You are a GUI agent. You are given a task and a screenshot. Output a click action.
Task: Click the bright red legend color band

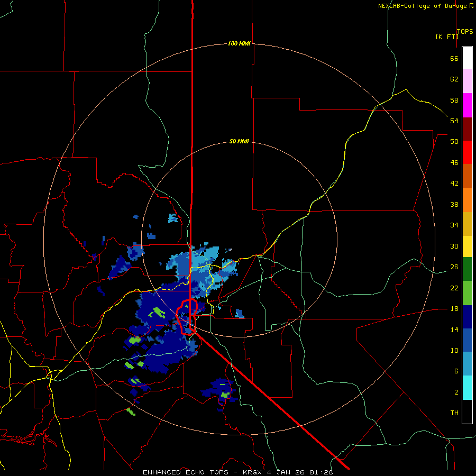click(x=467, y=152)
